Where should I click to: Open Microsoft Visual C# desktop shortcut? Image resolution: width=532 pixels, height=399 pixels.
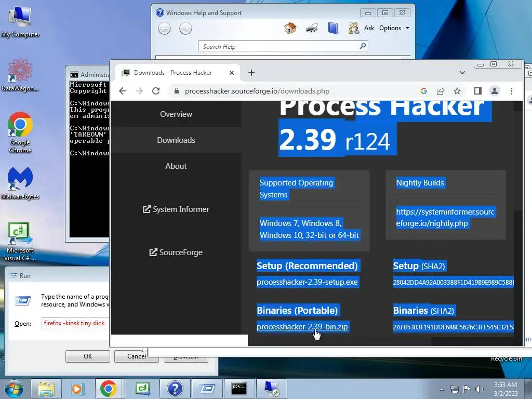20,242
